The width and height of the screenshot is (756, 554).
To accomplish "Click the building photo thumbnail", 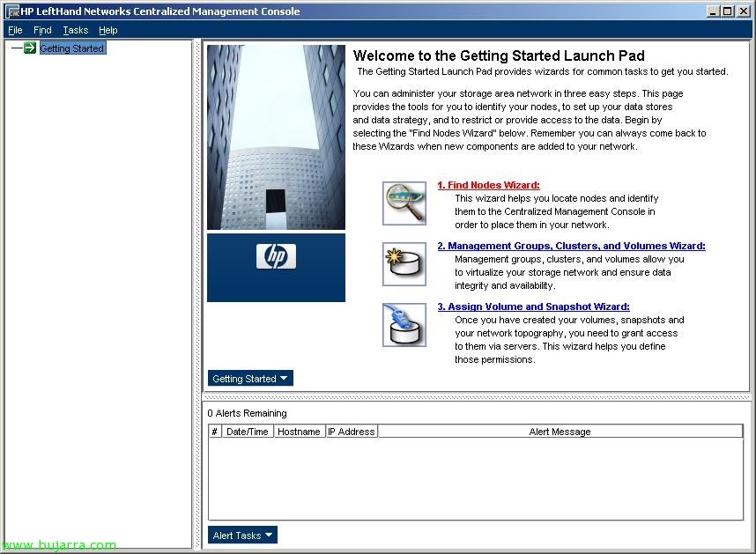I will [x=276, y=137].
